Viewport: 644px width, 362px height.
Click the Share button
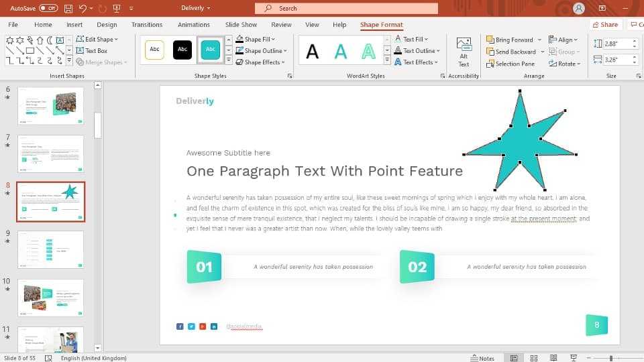[x=604, y=25]
